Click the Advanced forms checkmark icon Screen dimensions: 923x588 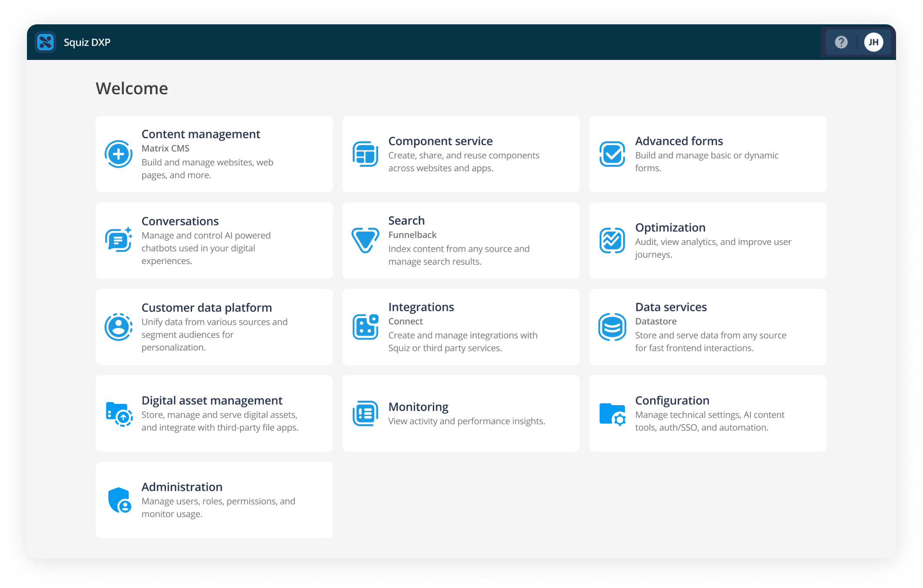point(612,154)
